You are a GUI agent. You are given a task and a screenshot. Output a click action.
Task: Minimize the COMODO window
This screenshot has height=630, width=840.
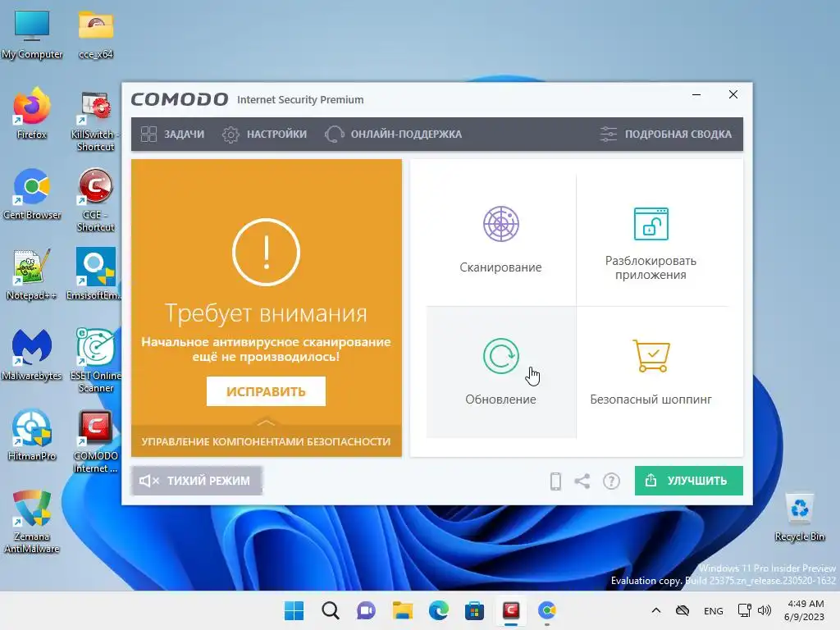[696, 95]
